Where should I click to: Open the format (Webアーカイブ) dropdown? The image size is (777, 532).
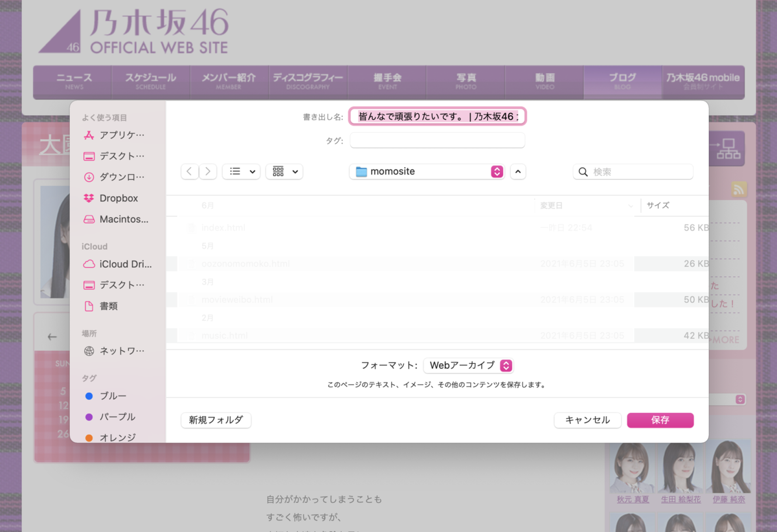[469, 366]
